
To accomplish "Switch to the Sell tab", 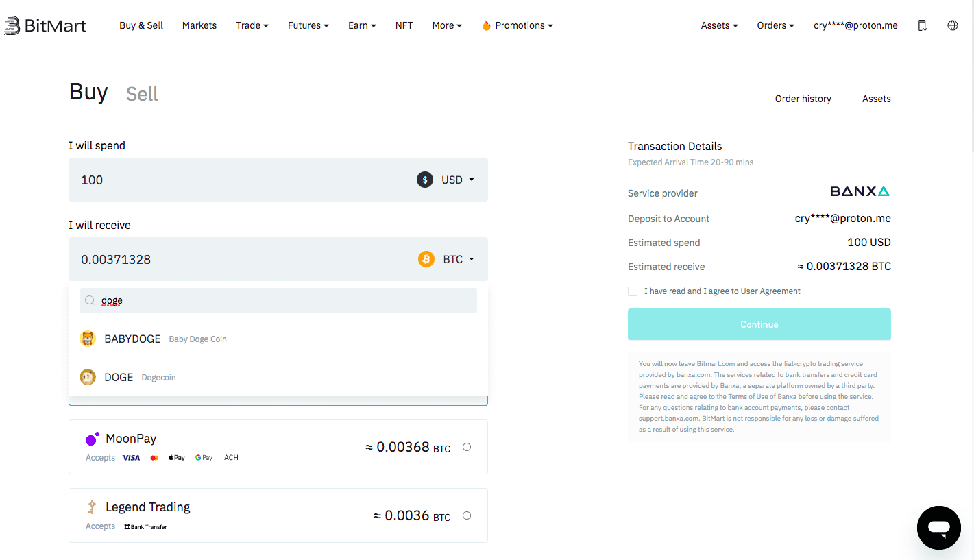I will pos(142,94).
